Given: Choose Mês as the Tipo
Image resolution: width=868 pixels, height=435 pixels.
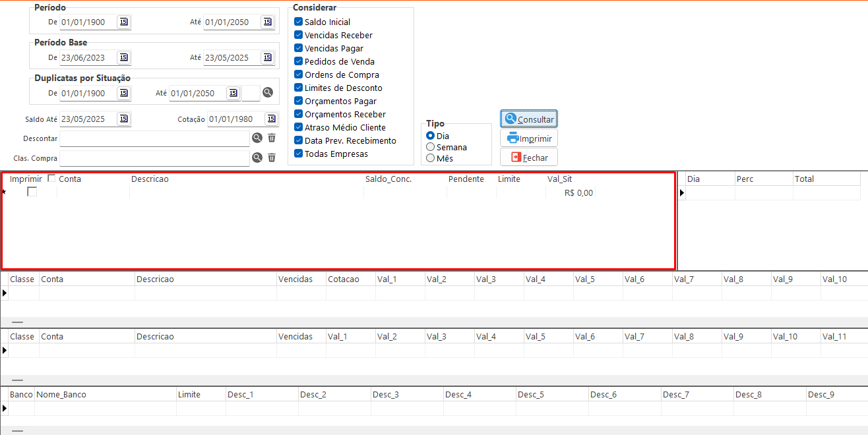Looking at the screenshot, I should (x=431, y=158).
